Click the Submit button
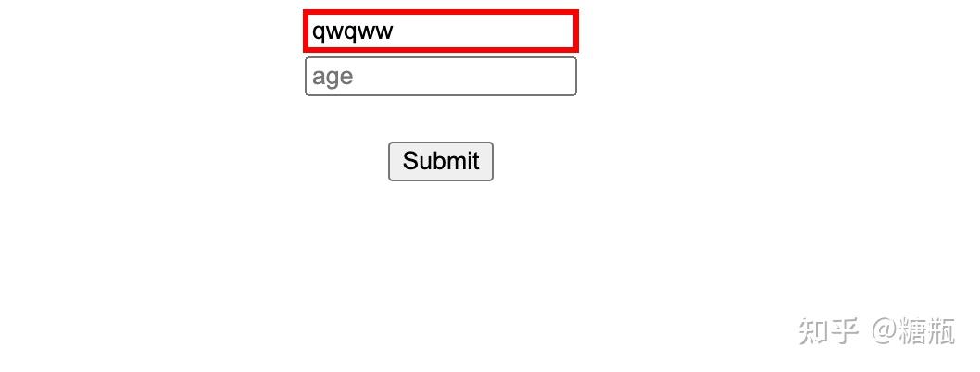Image resolution: width=980 pixels, height=372 pixels. (441, 162)
